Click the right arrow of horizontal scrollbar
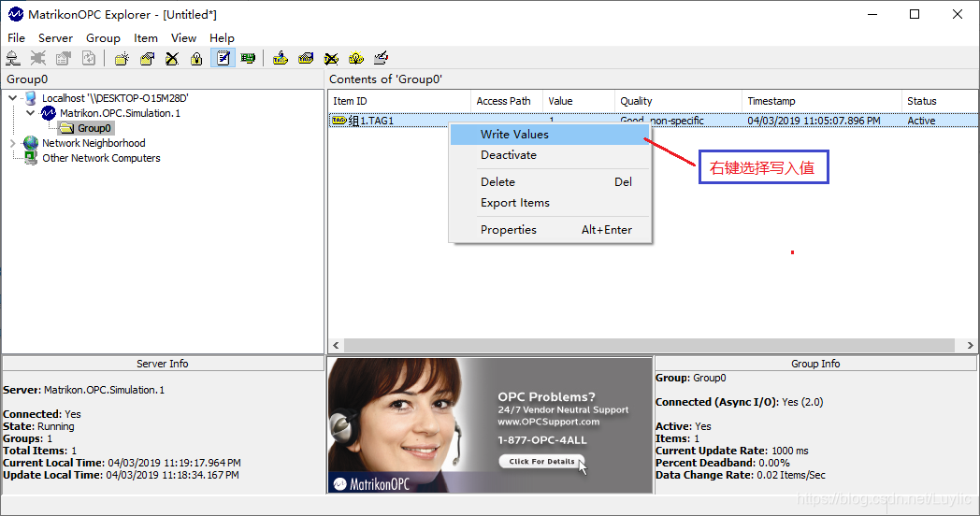The image size is (980, 516). tap(970, 346)
